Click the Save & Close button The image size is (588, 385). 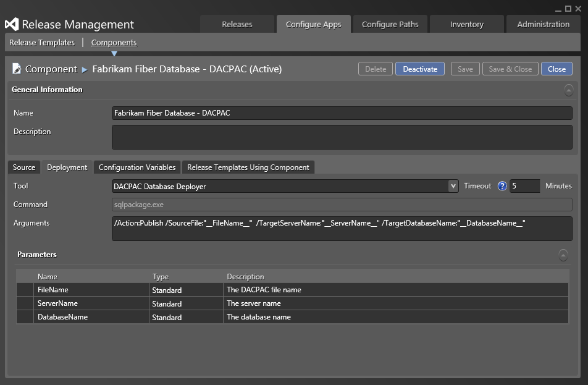(510, 69)
